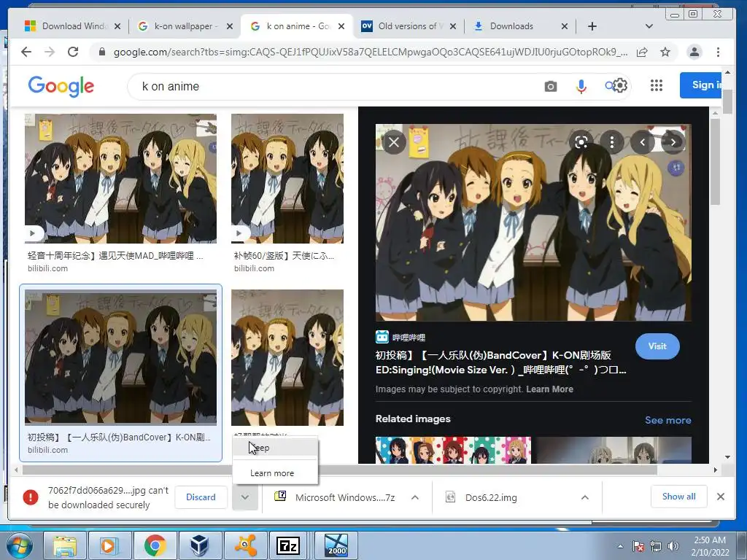
Task: Open File Explorer from taskbar
Action: tap(65, 545)
